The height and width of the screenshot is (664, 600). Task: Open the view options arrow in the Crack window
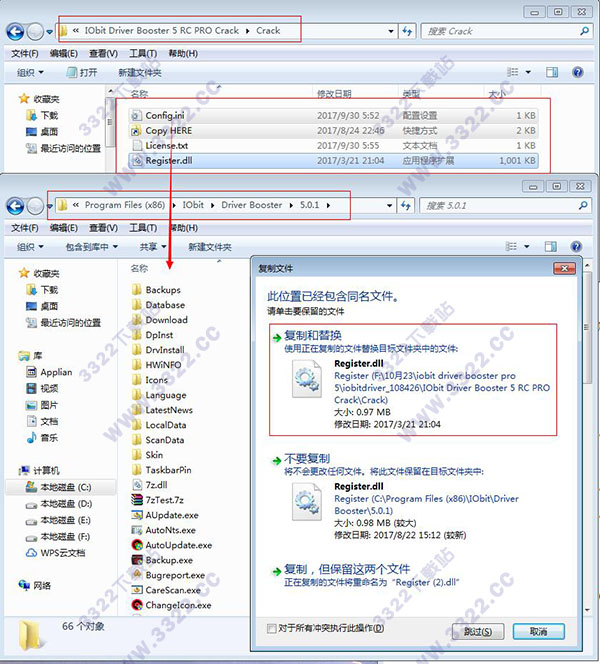click(x=528, y=72)
